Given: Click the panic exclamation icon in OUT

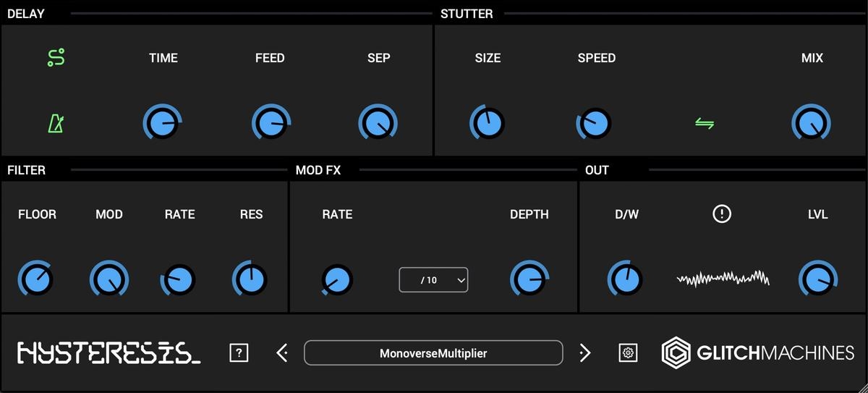Looking at the screenshot, I should pyautogui.click(x=721, y=214).
